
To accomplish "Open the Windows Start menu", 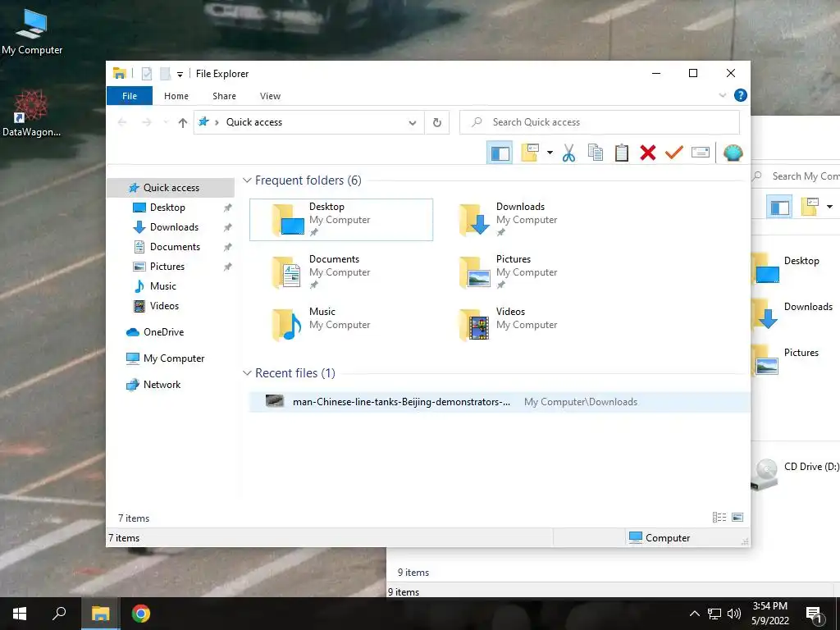I will [20, 614].
